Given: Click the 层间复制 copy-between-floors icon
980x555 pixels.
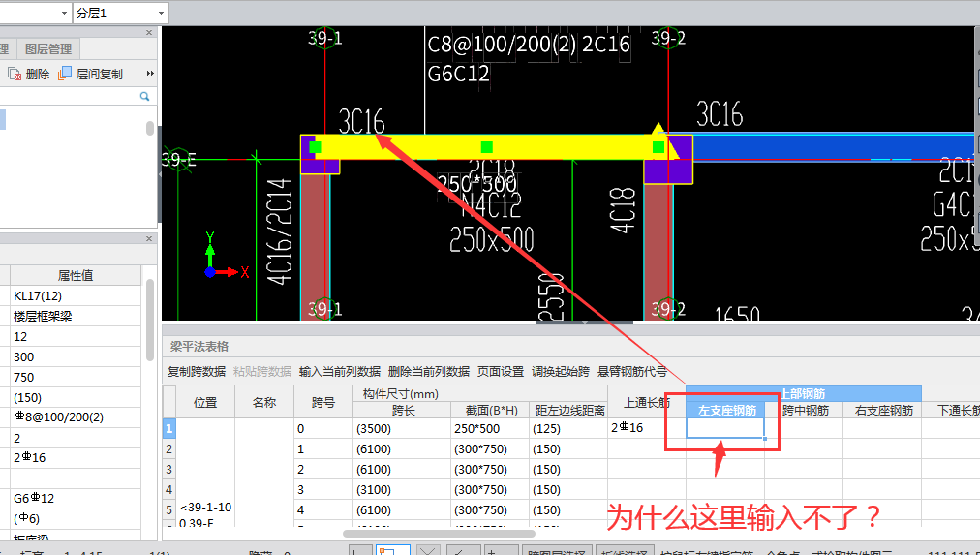Looking at the screenshot, I should (64, 74).
